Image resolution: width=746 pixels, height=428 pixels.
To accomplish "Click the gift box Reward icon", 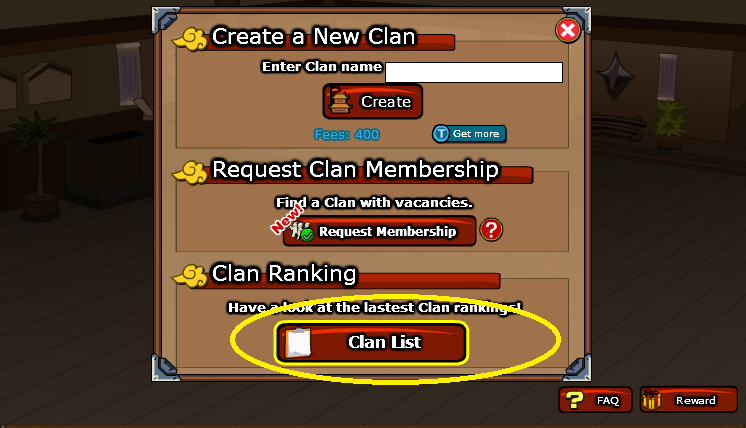I will tap(651, 399).
